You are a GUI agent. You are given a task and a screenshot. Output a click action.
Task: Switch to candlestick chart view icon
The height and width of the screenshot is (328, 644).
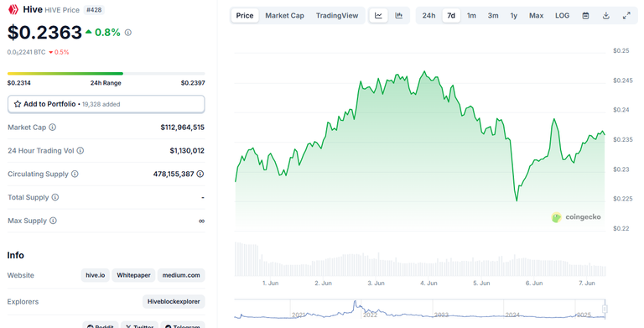click(398, 16)
